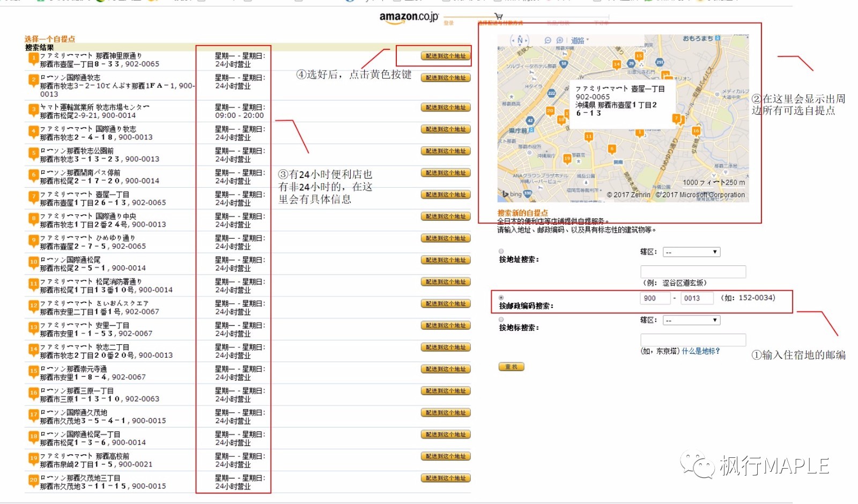
Task: Click the 登录 link beside the Amazon logo
Action: click(x=449, y=24)
